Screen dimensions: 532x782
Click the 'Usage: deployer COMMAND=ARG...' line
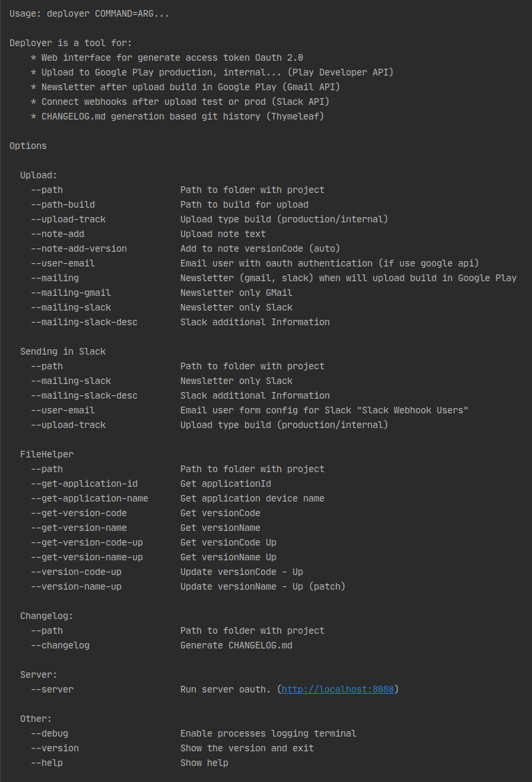(x=89, y=13)
